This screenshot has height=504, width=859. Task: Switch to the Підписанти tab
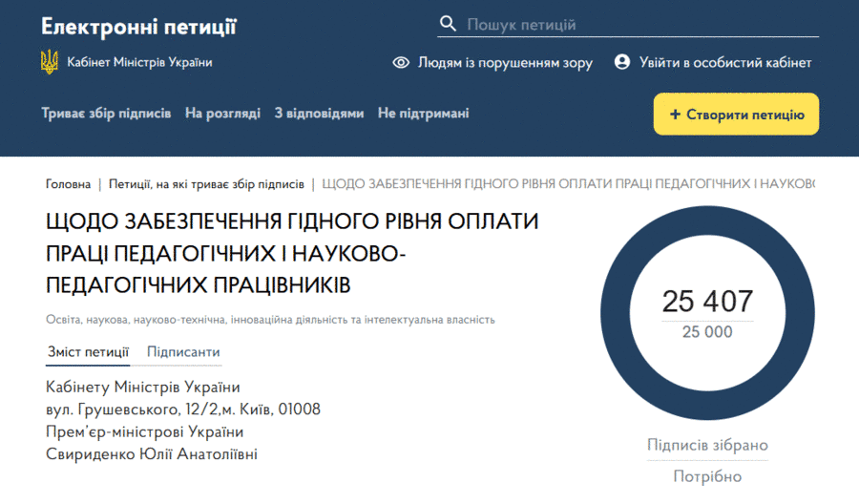pos(183,352)
